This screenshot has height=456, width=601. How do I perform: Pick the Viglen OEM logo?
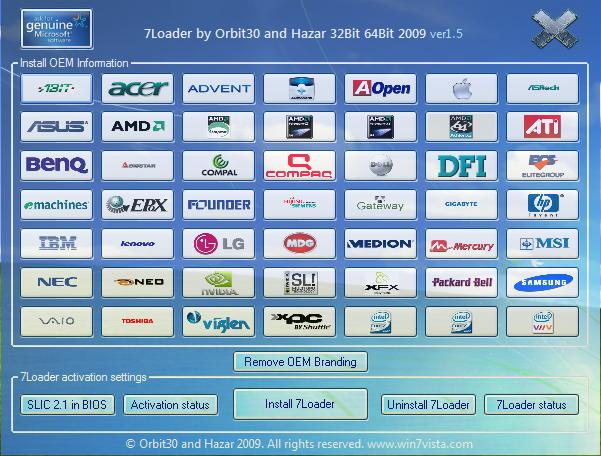[x=218, y=321]
